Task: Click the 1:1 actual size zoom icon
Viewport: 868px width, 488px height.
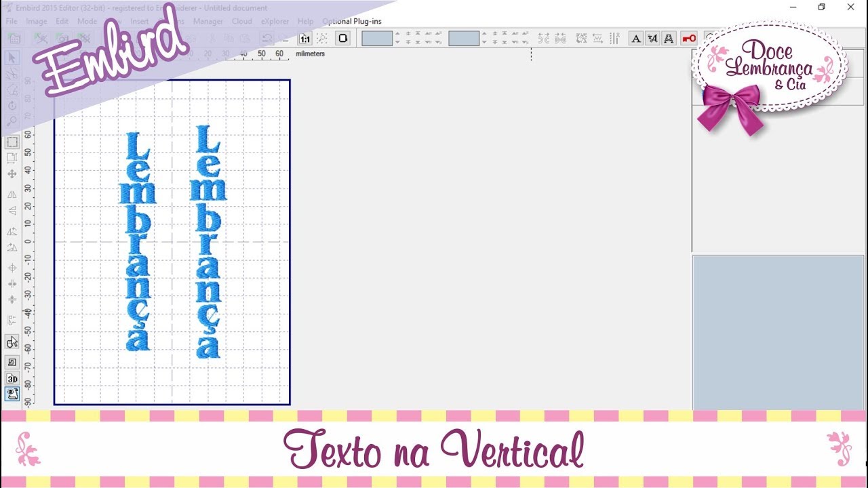Action: click(x=305, y=39)
